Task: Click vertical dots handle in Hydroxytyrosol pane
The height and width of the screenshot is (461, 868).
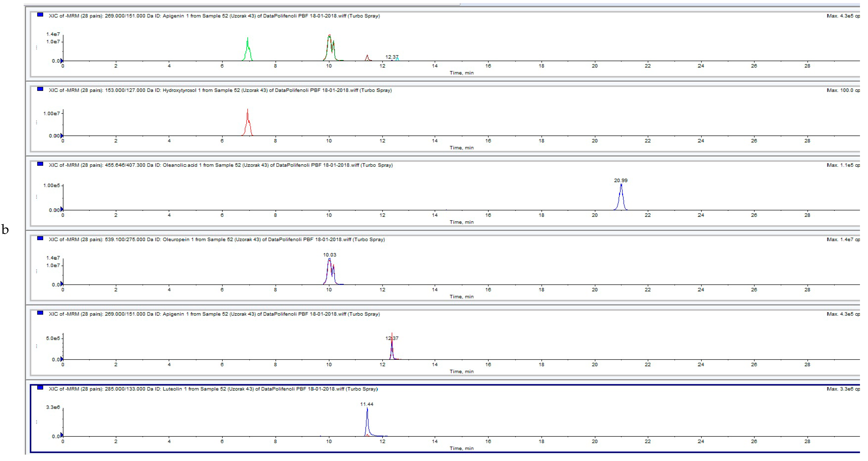Action: point(36,122)
